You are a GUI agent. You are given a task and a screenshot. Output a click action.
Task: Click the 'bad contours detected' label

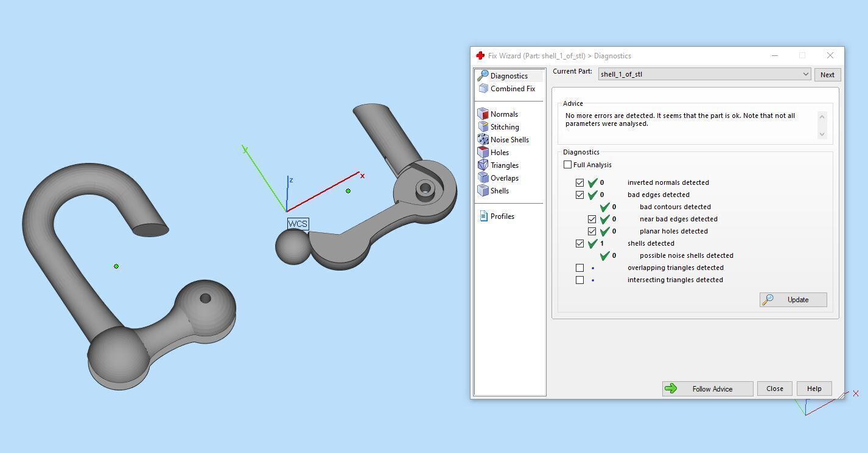[x=675, y=207]
